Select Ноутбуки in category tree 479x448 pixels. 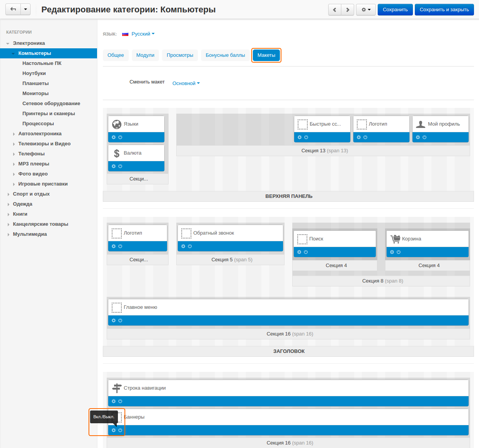coord(34,73)
